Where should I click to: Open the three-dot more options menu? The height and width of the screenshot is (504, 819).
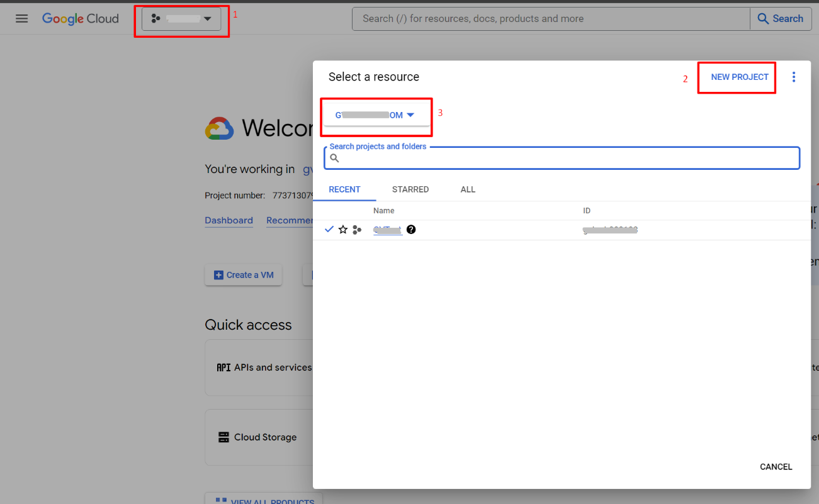pos(793,77)
